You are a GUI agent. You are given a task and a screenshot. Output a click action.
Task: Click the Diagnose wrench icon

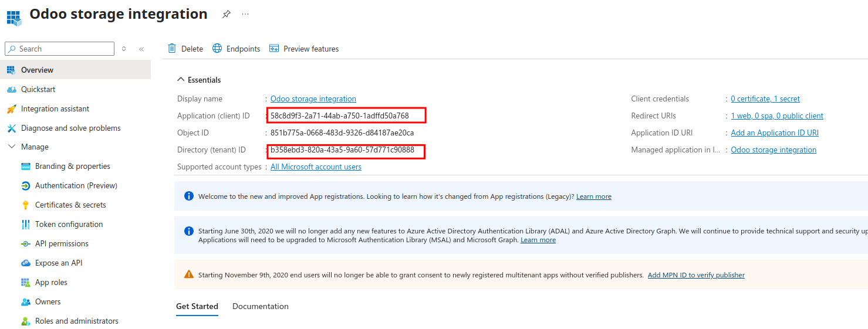11,128
